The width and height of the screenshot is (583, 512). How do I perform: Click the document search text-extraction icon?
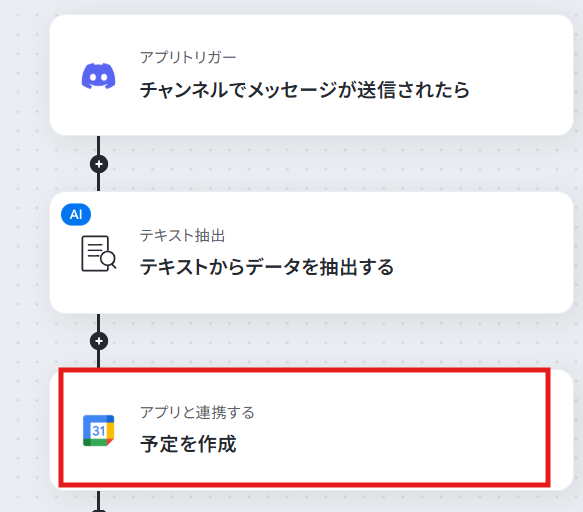click(99, 253)
